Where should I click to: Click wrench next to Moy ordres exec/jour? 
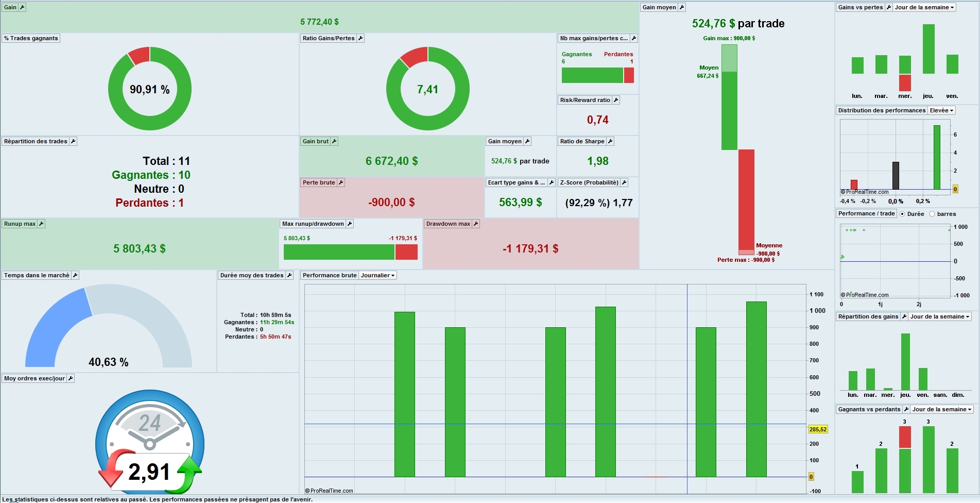pyautogui.click(x=71, y=378)
